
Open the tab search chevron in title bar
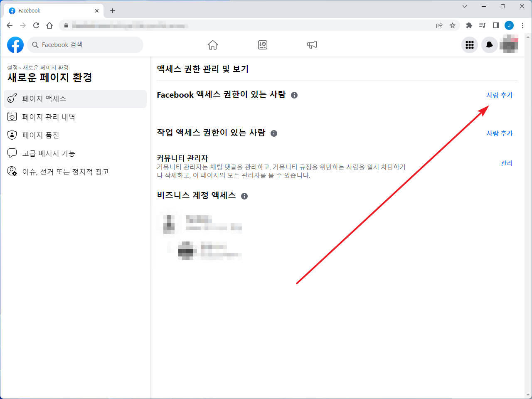(465, 6)
